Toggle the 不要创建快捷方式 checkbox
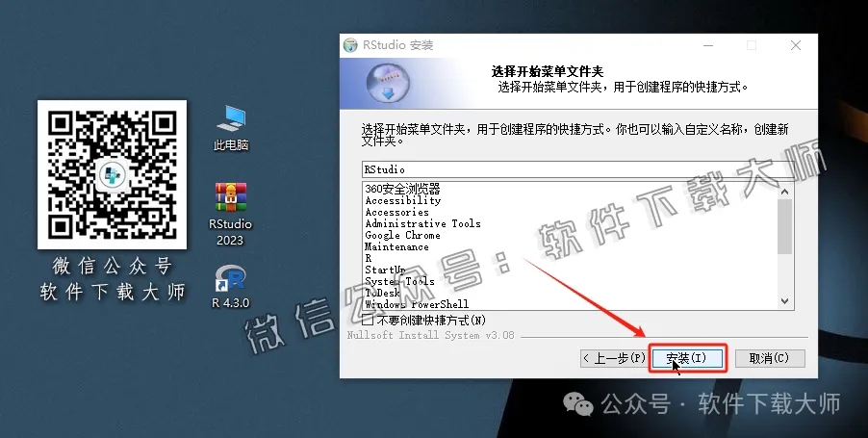Viewport: 868px width, 438px height. [x=368, y=320]
